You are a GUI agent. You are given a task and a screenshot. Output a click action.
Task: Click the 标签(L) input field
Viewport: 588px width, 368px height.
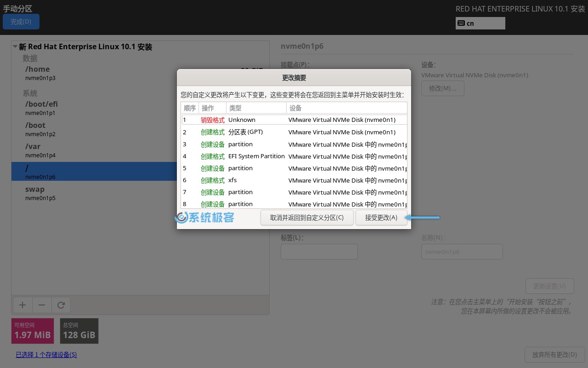(319, 252)
